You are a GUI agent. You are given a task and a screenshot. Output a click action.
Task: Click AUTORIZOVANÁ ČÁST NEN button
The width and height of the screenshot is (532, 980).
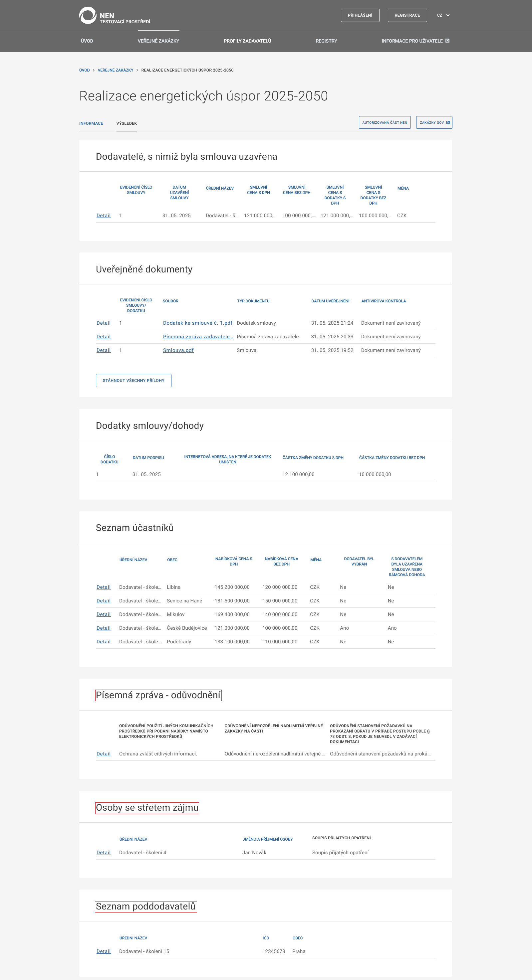click(x=385, y=122)
